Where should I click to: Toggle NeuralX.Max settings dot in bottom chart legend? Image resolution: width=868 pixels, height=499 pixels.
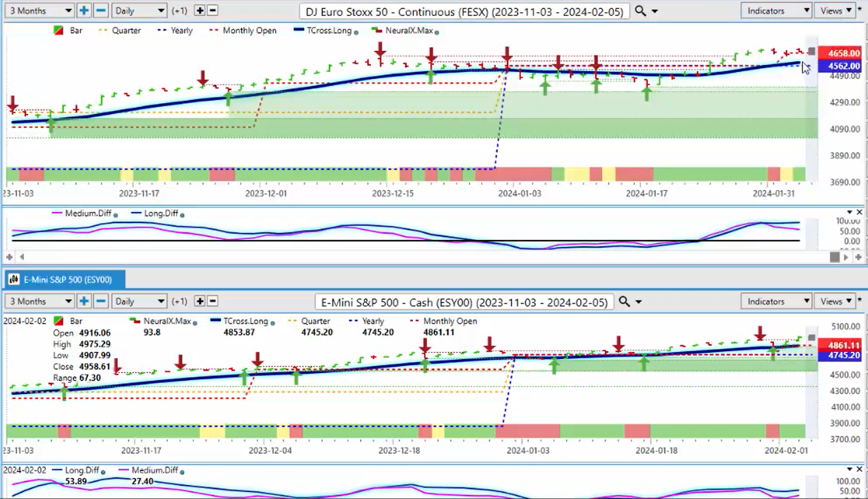(194, 322)
